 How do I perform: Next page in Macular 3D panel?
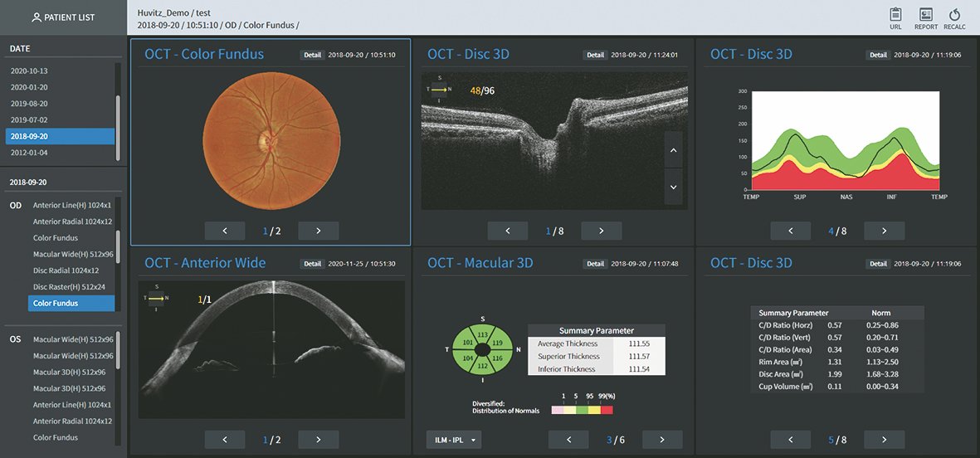coord(661,440)
